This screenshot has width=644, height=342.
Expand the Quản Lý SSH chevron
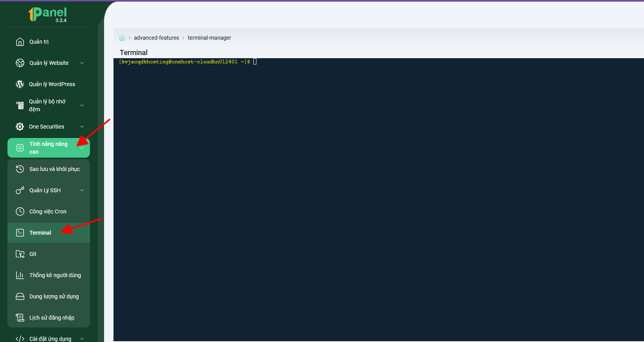click(82, 190)
